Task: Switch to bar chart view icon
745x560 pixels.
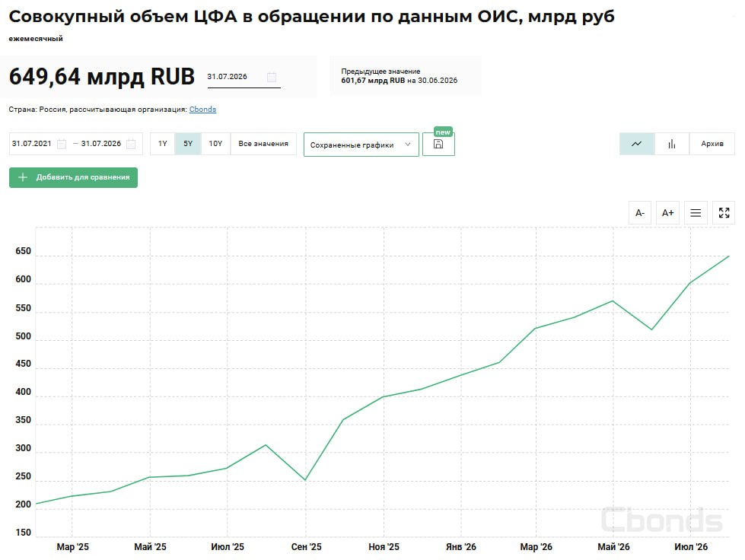Action: coord(671,144)
